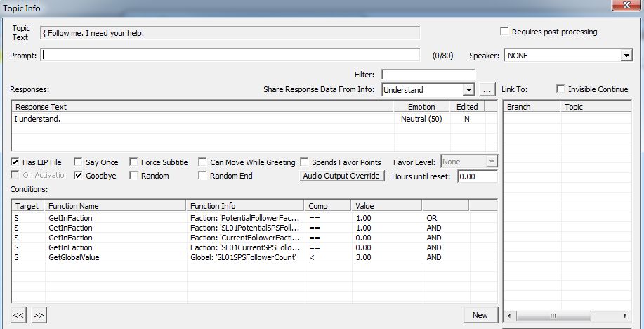Click the ellipsis browse button beside Understand

point(487,90)
